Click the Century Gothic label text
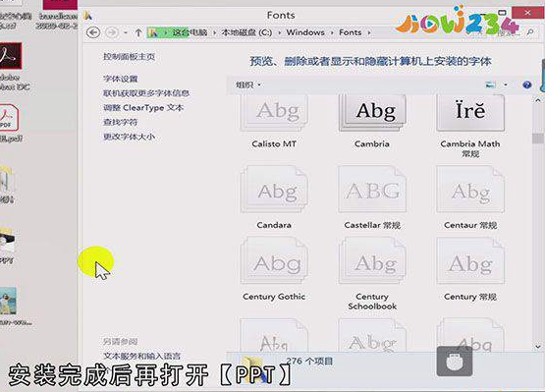The height and width of the screenshot is (392, 545). tap(274, 297)
